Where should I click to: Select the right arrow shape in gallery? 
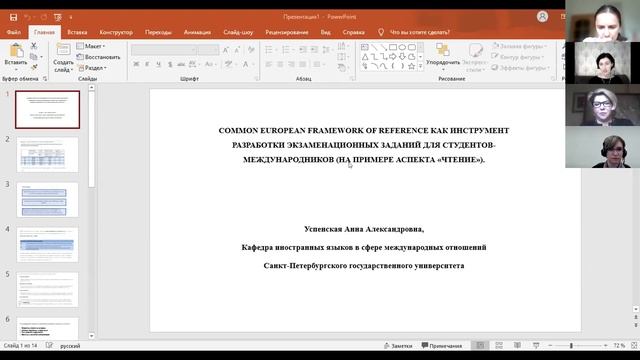pos(393,57)
